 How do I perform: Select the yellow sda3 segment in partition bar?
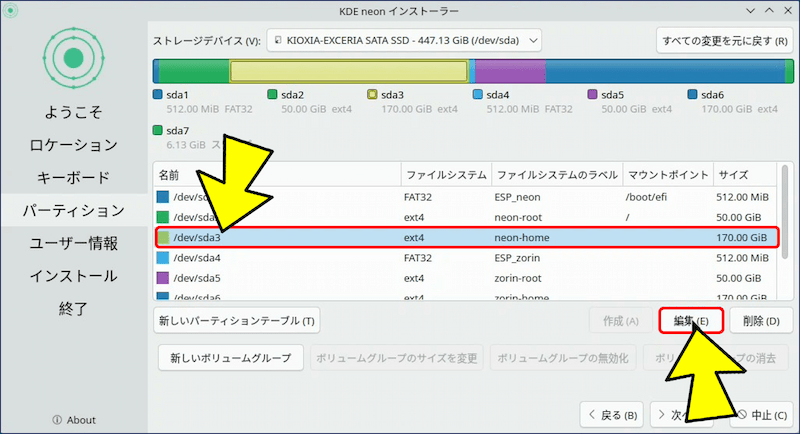[348, 71]
